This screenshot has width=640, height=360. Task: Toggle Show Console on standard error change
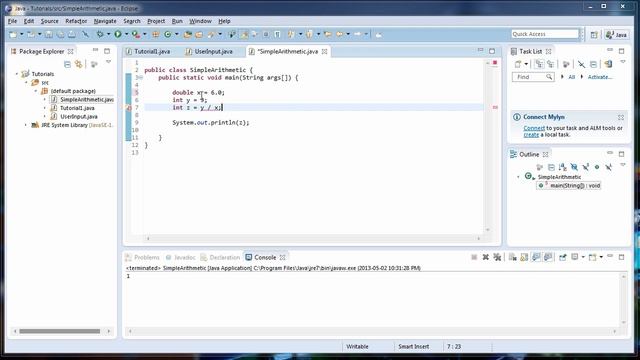(548, 257)
